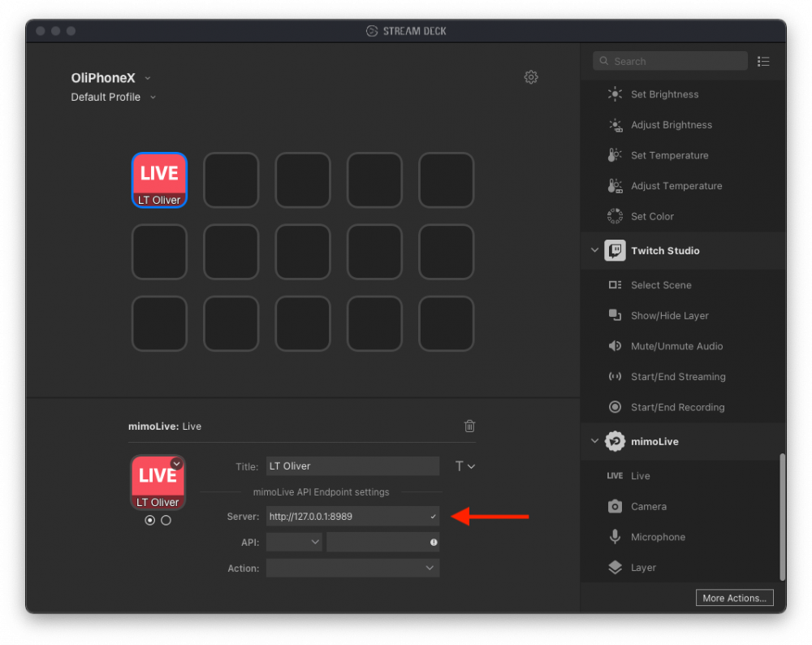Click the Adjust Temperature icon
812x645 pixels.
coord(615,186)
